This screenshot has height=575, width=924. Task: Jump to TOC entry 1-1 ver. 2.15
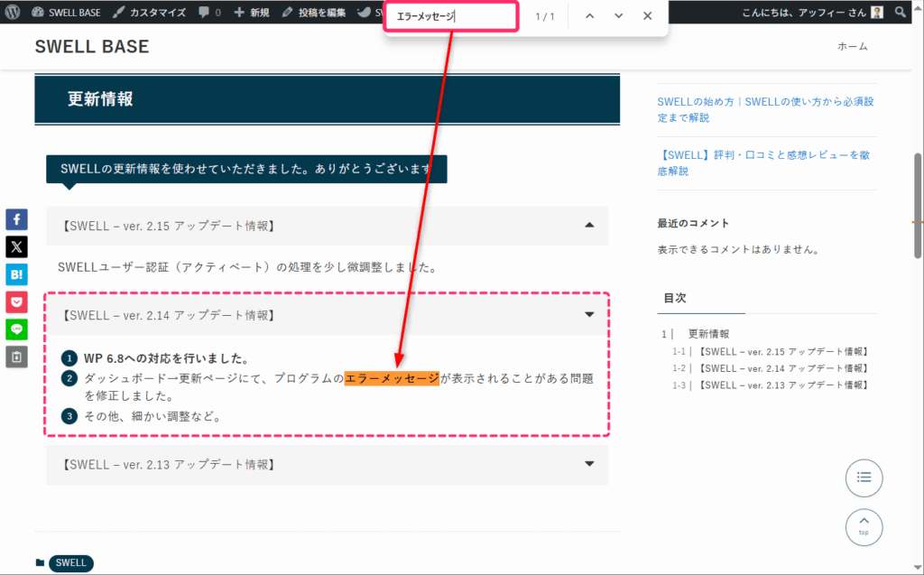click(x=783, y=351)
